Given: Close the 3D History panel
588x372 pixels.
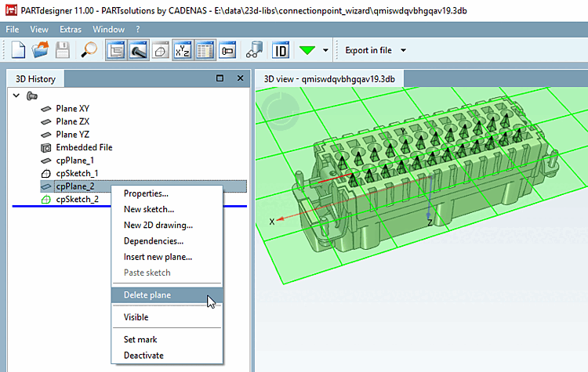Looking at the screenshot, I should [241, 78].
